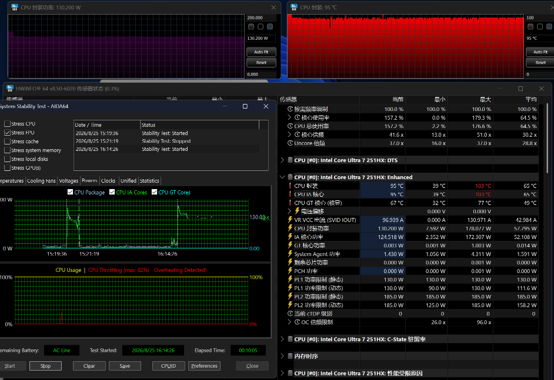Viewport: 554px width, 380px height.
Task: Expand the Intel Core Ultra 7 C-State group
Action: point(282,339)
